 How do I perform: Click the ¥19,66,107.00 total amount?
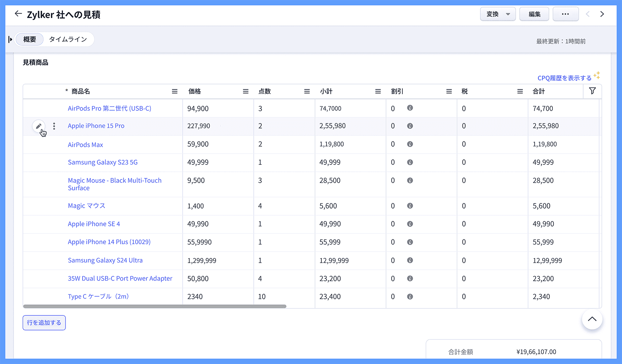click(x=536, y=352)
